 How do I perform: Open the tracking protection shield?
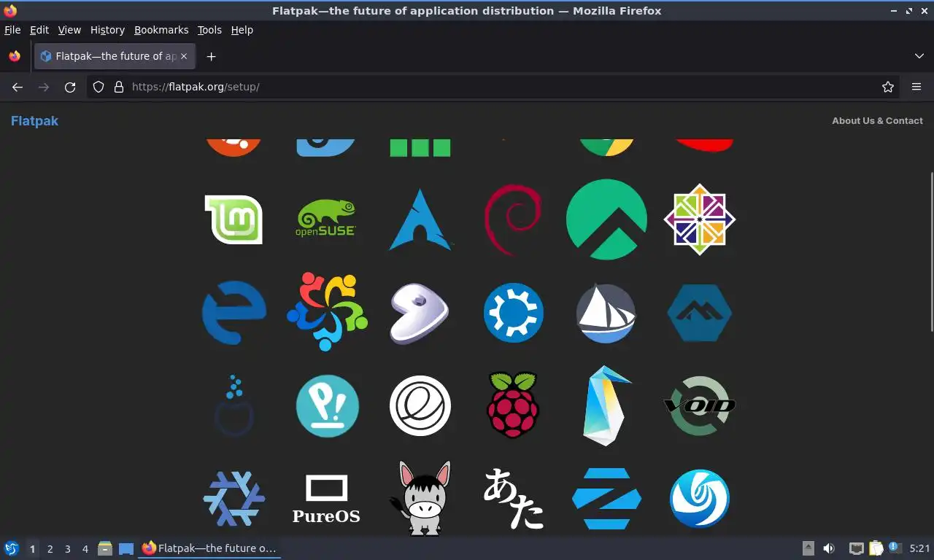pos(99,87)
